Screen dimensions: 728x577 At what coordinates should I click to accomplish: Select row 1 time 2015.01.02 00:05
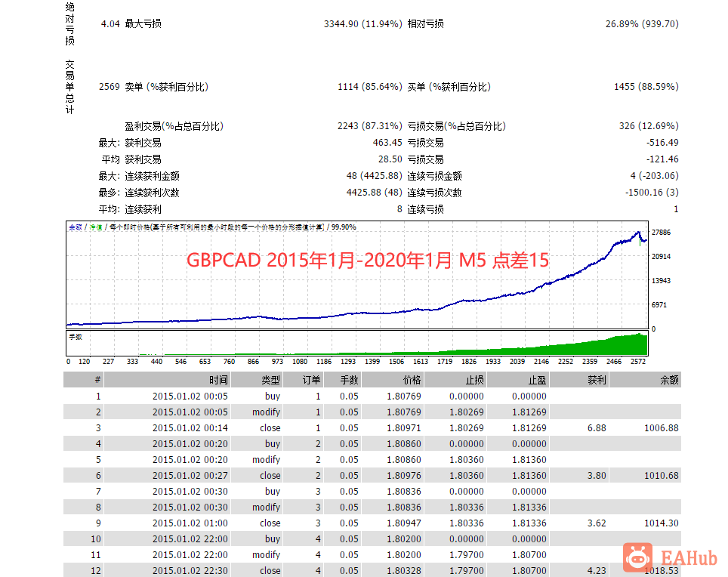coord(190,396)
